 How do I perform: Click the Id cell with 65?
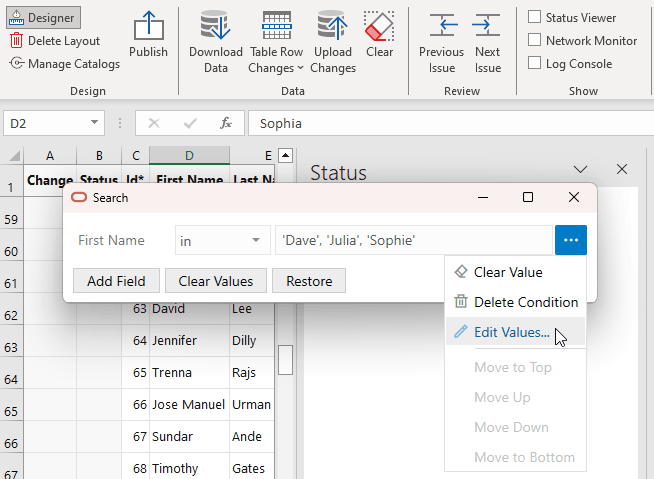click(x=136, y=373)
